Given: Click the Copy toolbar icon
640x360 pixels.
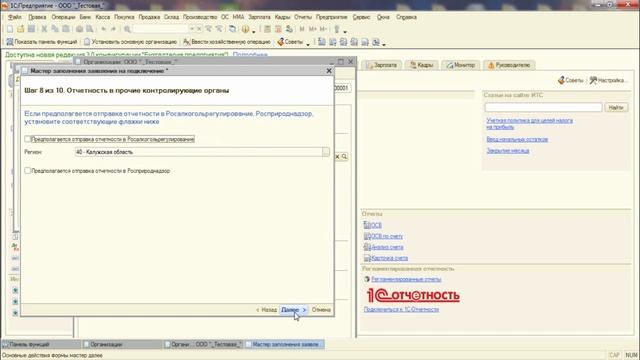Looking at the screenshot, I should pos(55,29).
